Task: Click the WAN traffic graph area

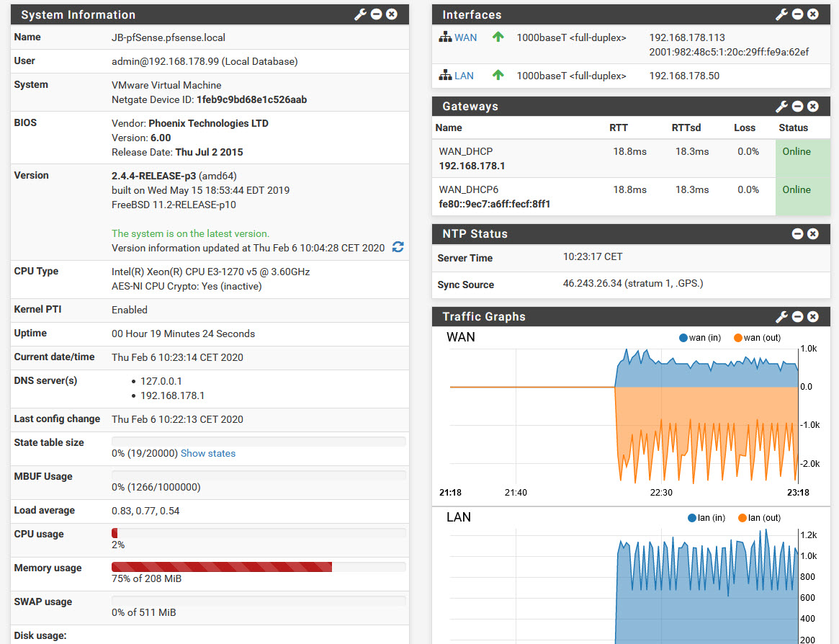Action: pos(624,416)
